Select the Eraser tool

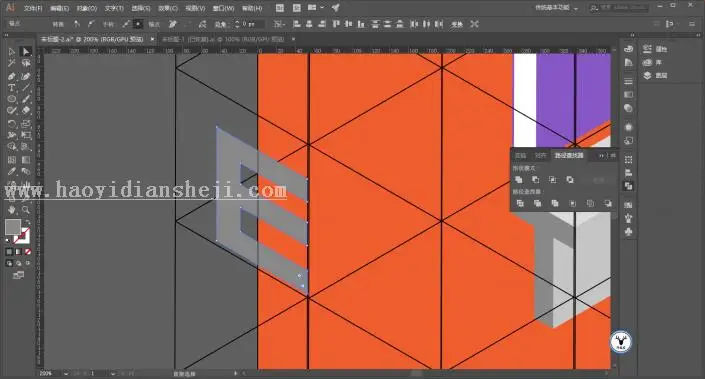(x=26, y=111)
